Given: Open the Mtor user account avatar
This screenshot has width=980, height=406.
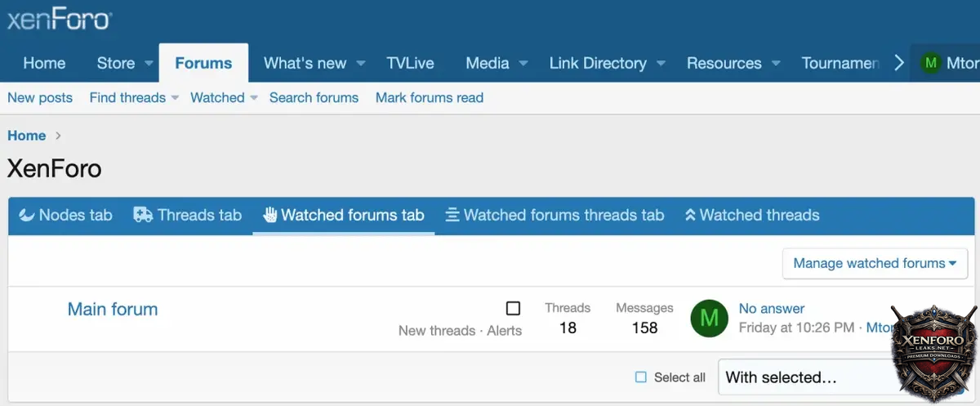Looking at the screenshot, I should [x=929, y=63].
